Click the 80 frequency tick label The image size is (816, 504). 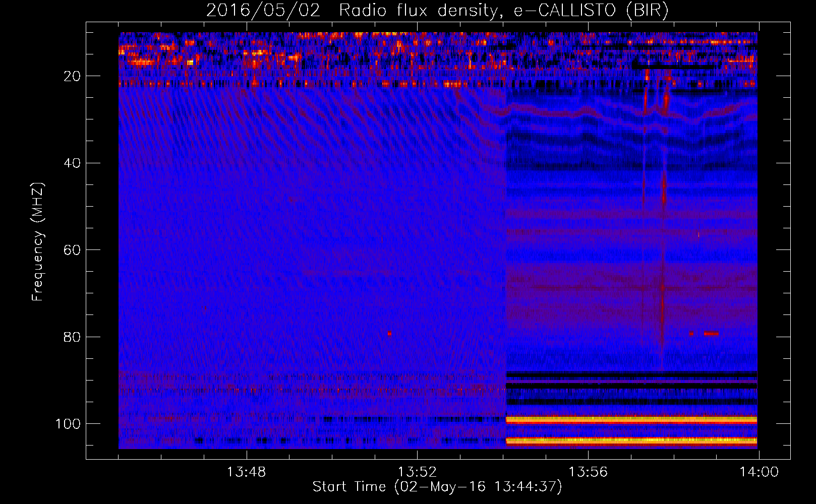click(72, 337)
